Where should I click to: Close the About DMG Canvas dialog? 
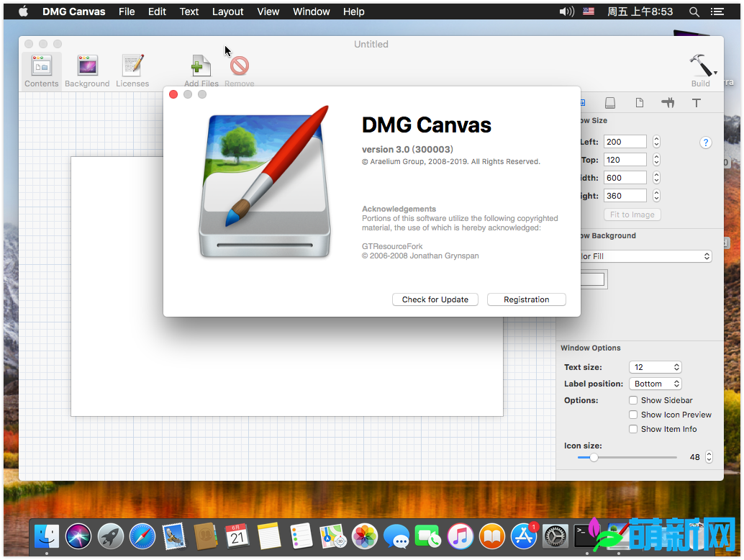pyautogui.click(x=173, y=94)
